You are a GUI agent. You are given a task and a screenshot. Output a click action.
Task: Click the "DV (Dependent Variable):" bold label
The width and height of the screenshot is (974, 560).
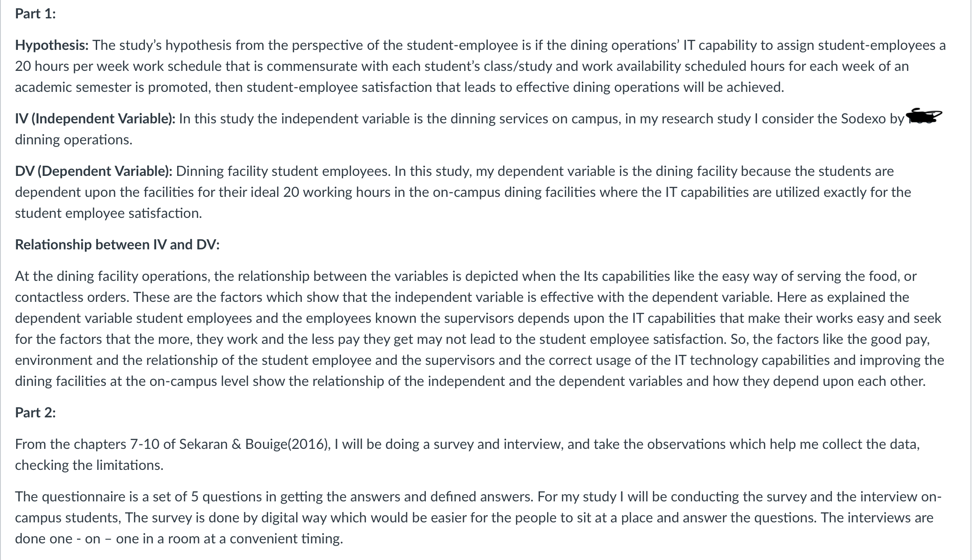(x=94, y=171)
